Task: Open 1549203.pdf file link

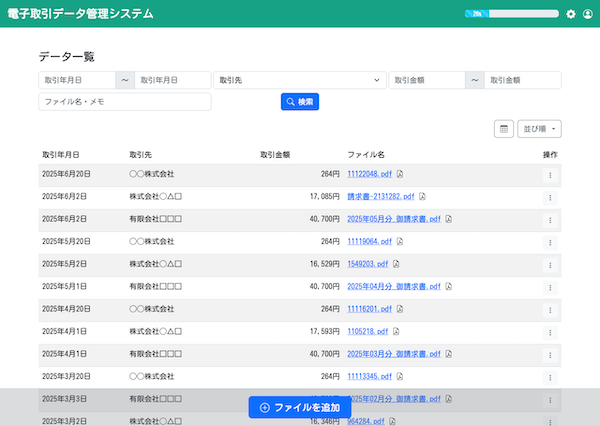Action: 367,264
